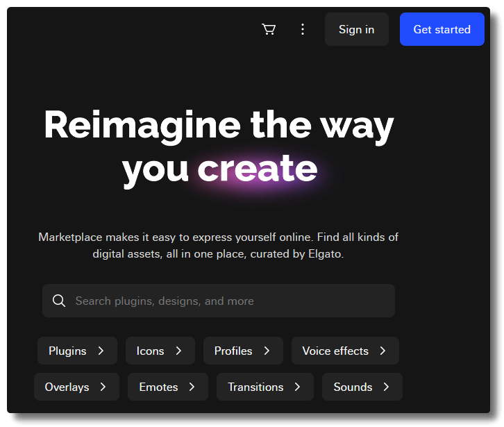
Task: Click the blue Get started button
Action: [x=442, y=29]
